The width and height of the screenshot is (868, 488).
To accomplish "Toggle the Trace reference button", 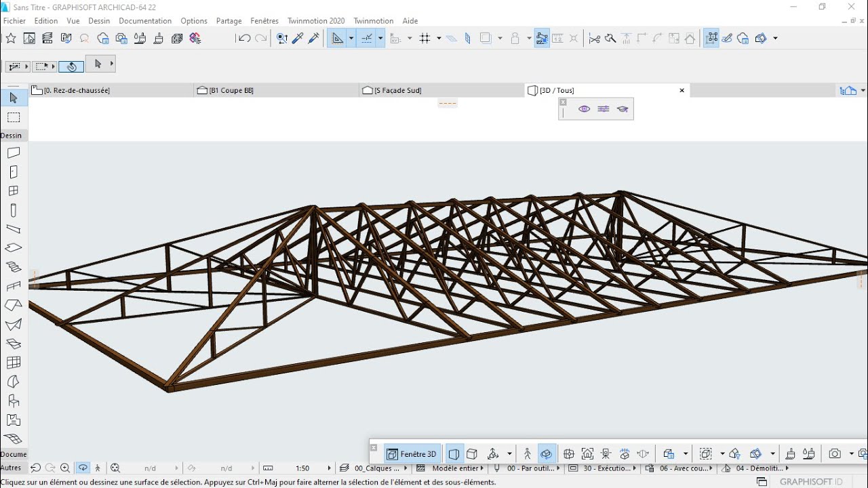I will (x=486, y=39).
